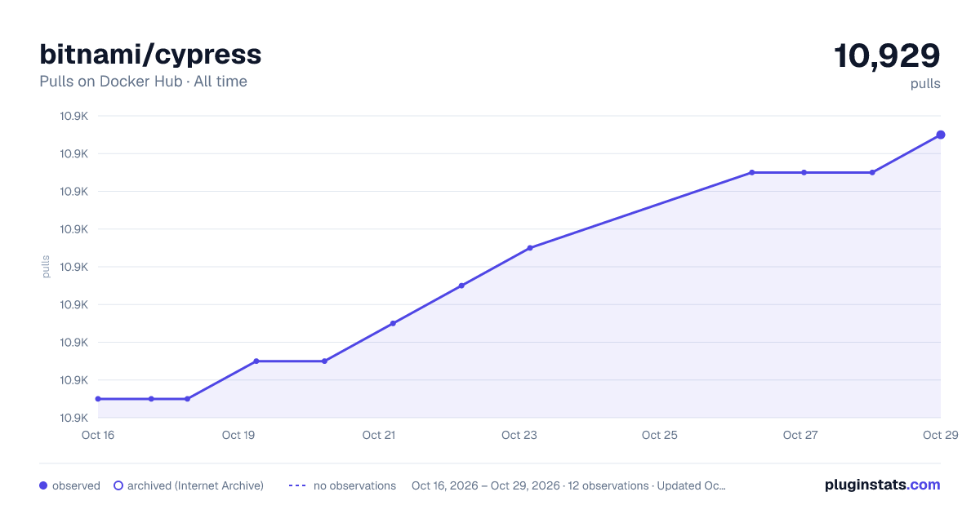Image resolution: width=980 pixels, height=514 pixels.
Task: Click the Oct 29 x-axis label
Action: 940,435
